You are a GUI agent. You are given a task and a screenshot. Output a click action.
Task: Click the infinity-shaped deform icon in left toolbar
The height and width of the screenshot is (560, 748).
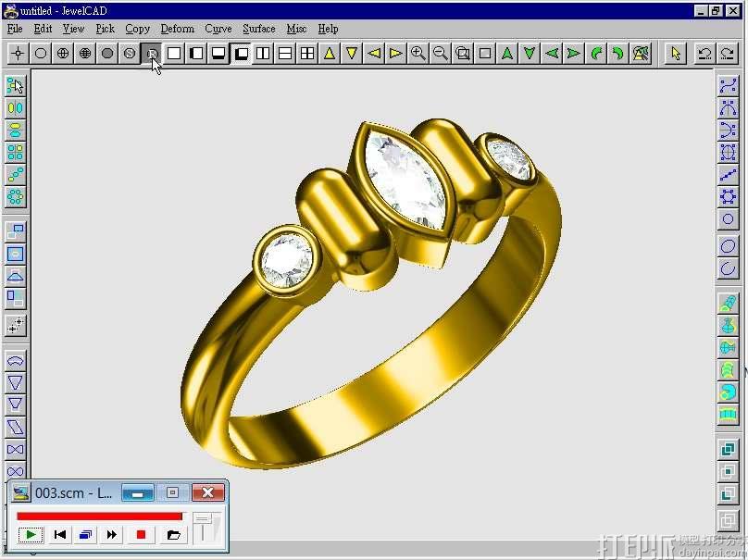click(15, 471)
